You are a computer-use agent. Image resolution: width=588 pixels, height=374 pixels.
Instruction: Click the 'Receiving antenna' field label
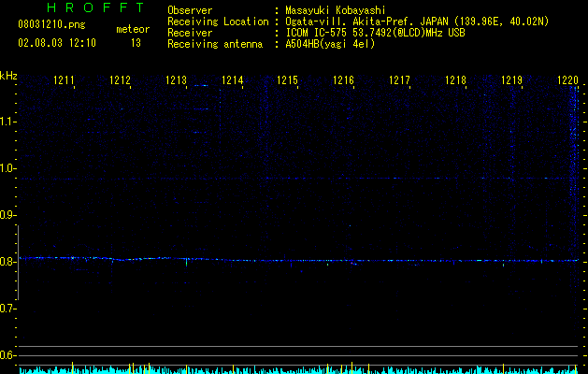point(215,44)
